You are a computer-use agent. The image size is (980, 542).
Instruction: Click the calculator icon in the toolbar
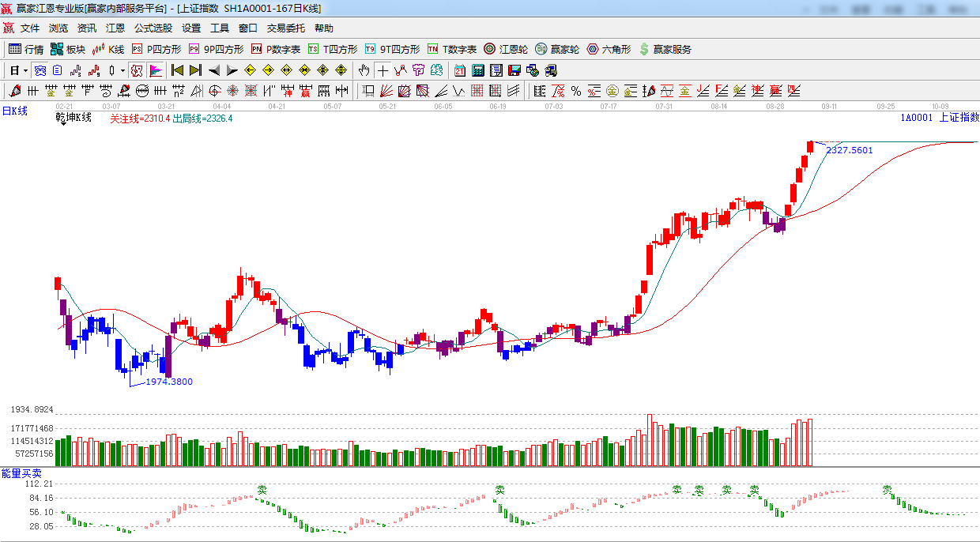pos(477,70)
